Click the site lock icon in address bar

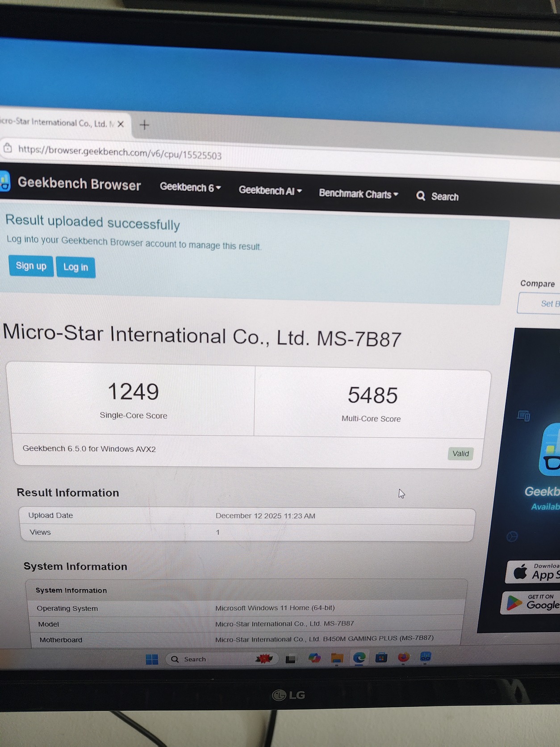click(x=8, y=147)
